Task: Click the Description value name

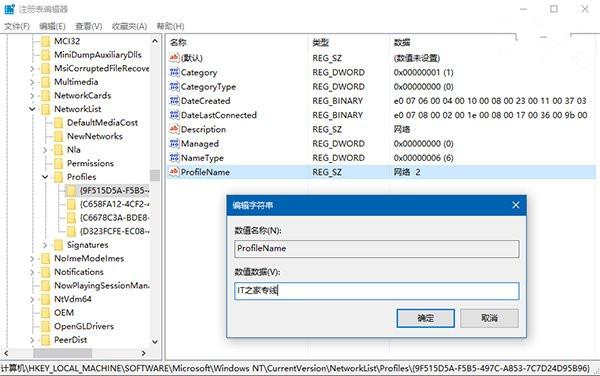Action: 203,130
